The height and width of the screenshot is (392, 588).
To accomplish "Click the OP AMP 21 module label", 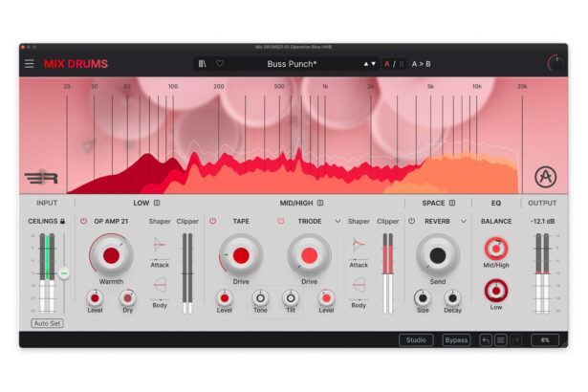I will pyautogui.click(x=111, y=221).
